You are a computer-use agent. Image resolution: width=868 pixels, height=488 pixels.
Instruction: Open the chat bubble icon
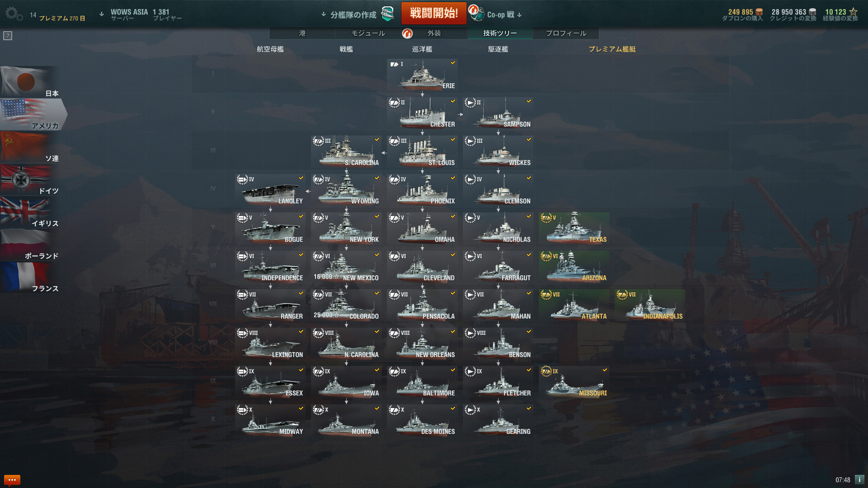coord(12,479)
